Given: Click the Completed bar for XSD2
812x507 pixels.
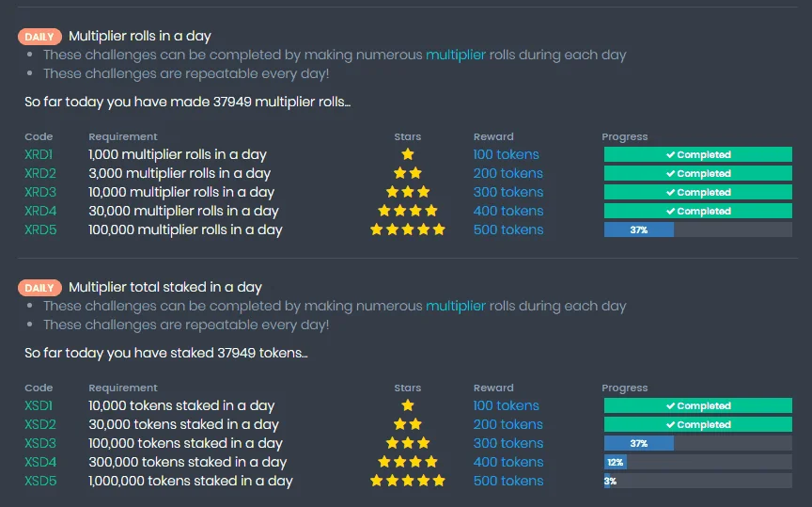Looking at the screenshot, I should coord(697,424).
